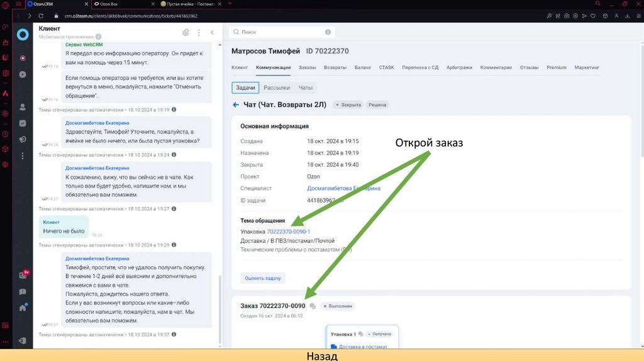
Task: Open the megaphone icon in CRM sidebar
Action: (23, 140)
